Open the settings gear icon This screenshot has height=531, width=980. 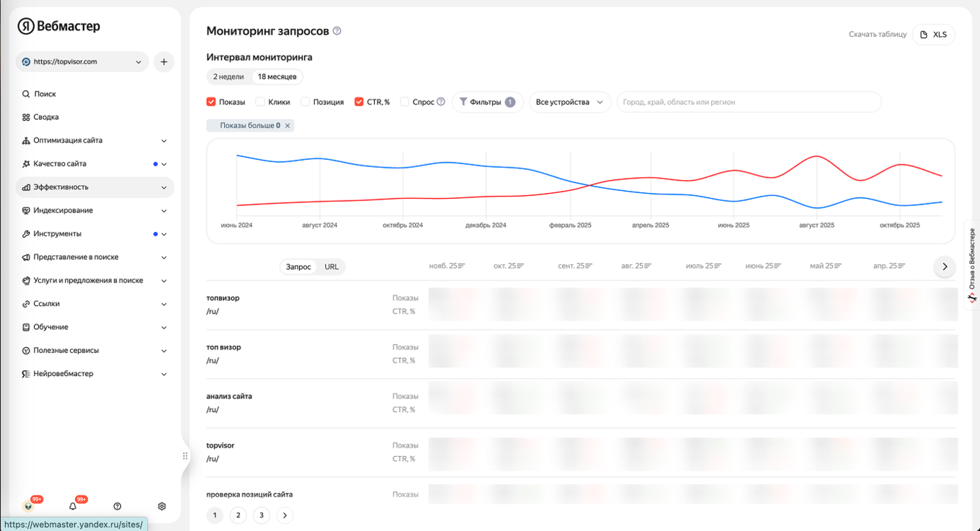tap(162, 507)
